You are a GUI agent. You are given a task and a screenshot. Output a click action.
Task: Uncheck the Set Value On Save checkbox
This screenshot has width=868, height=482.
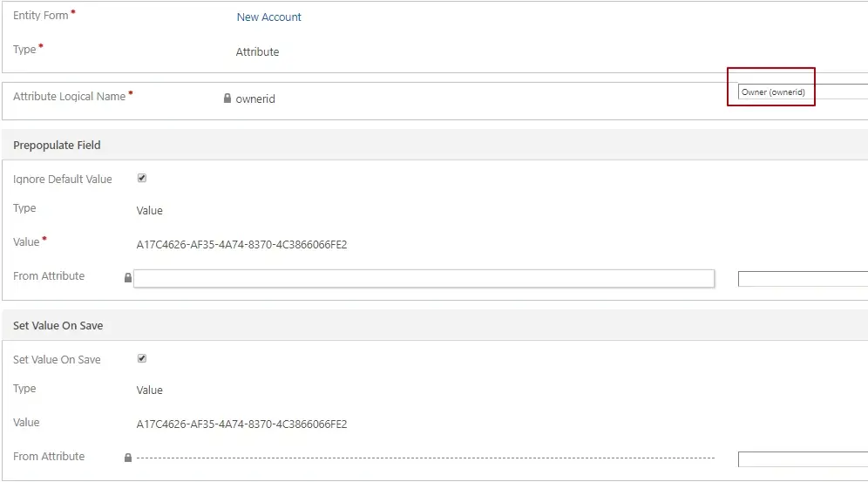tap(142, 358)
